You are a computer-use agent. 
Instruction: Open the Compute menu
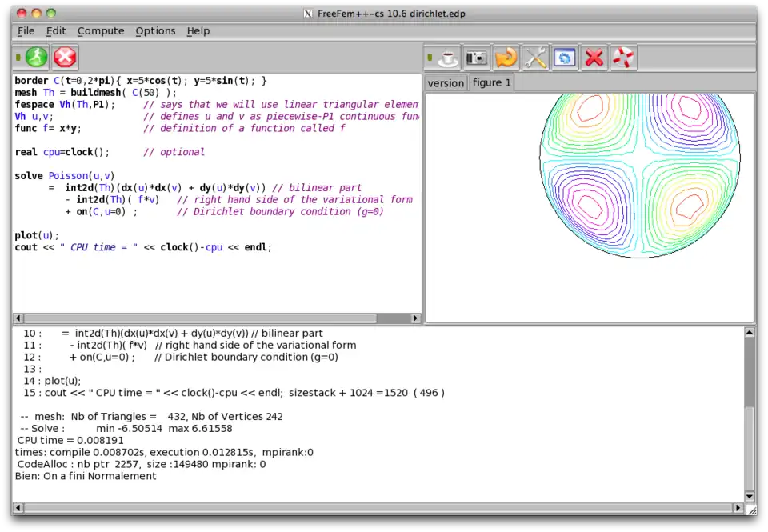pos(101,30)
